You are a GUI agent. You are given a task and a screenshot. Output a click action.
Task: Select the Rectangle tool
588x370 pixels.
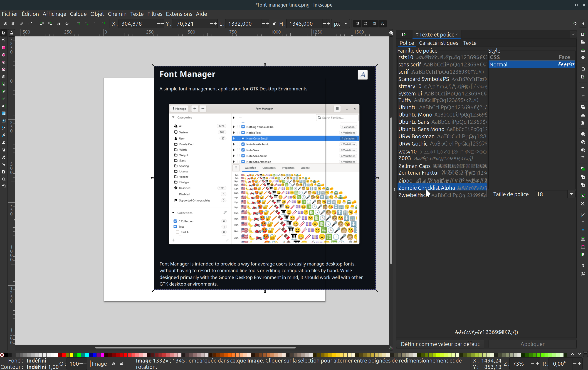click(x=4, y=48)
